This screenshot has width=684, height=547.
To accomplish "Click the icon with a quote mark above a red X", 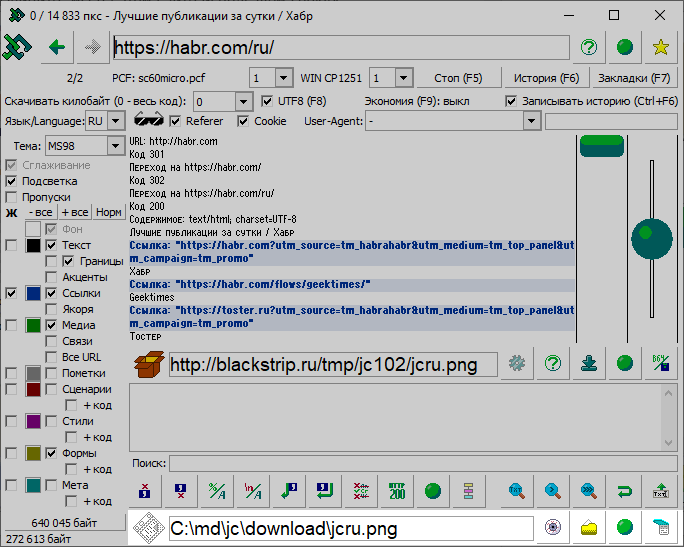I will [180, 491].
